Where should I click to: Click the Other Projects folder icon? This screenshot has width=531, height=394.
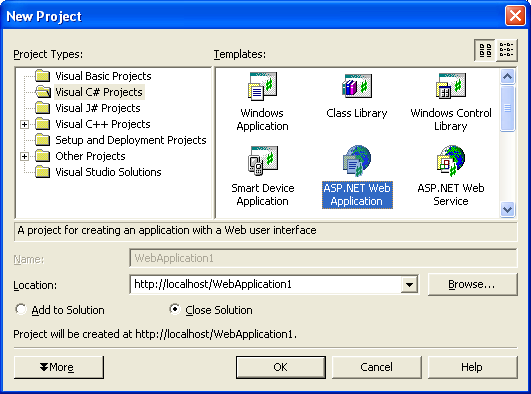tap(43, 156)
